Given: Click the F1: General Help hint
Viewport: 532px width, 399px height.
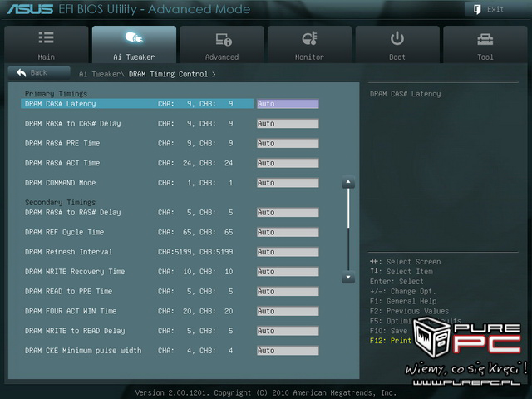Looking at the screenshot, I should click(403, 301).
